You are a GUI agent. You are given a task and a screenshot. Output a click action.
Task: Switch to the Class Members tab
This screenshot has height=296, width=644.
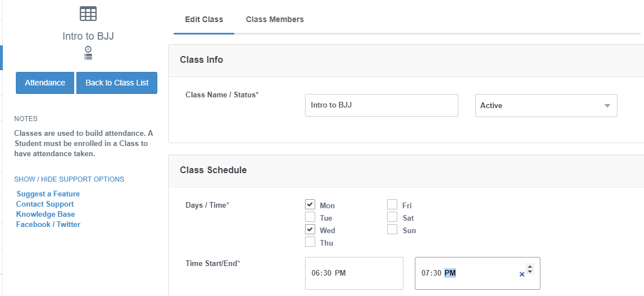(275, 19)
